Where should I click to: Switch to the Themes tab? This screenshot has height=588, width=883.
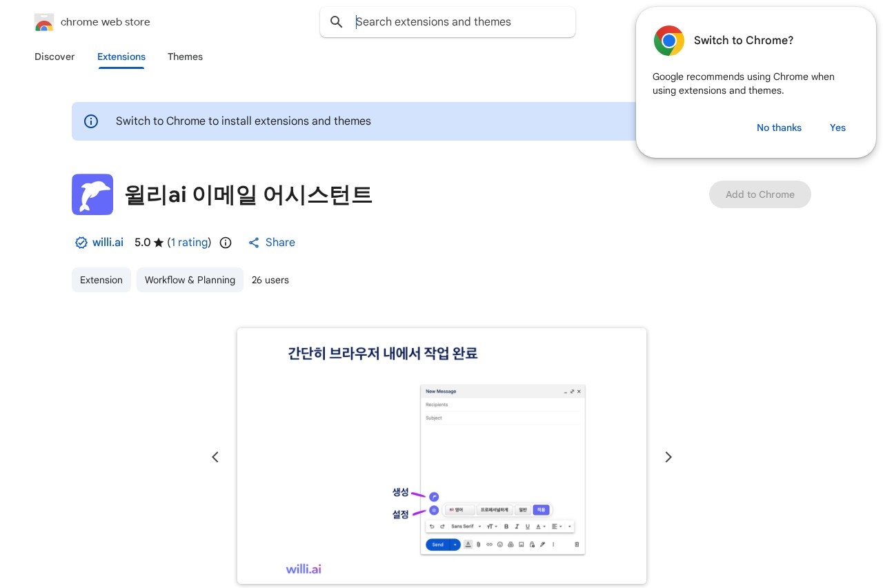pos(185,57)
